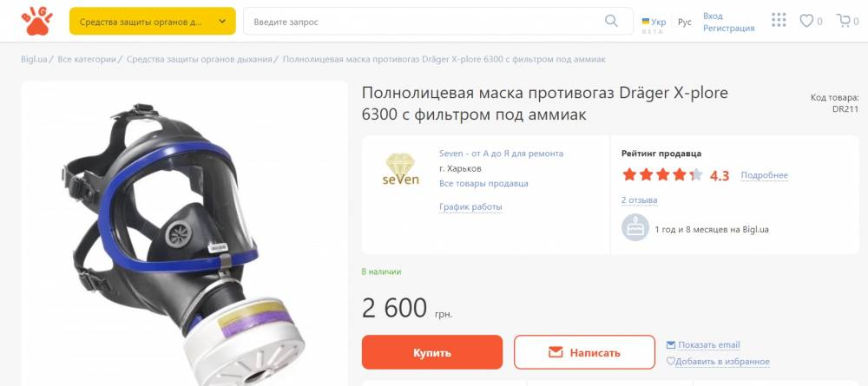This screenshot has height=386, width=868.
Task: Expand the yellow category dropdown
Action: pos(152,22)
